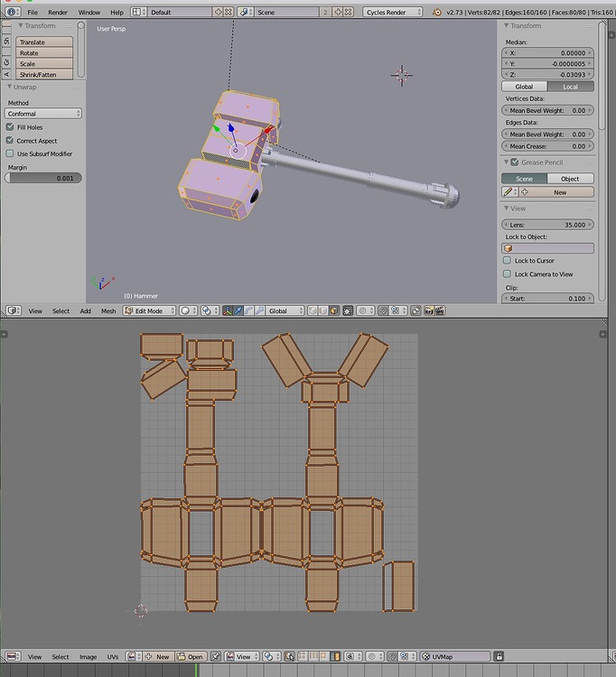Switch to face select mode icon
This screenshot has width=616, height=677.
[334, 311]
